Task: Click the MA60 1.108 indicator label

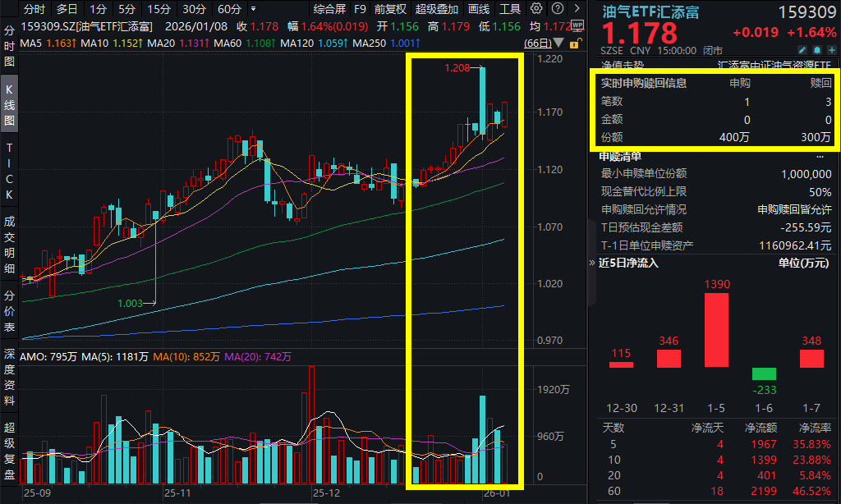Action: (245, 43)
